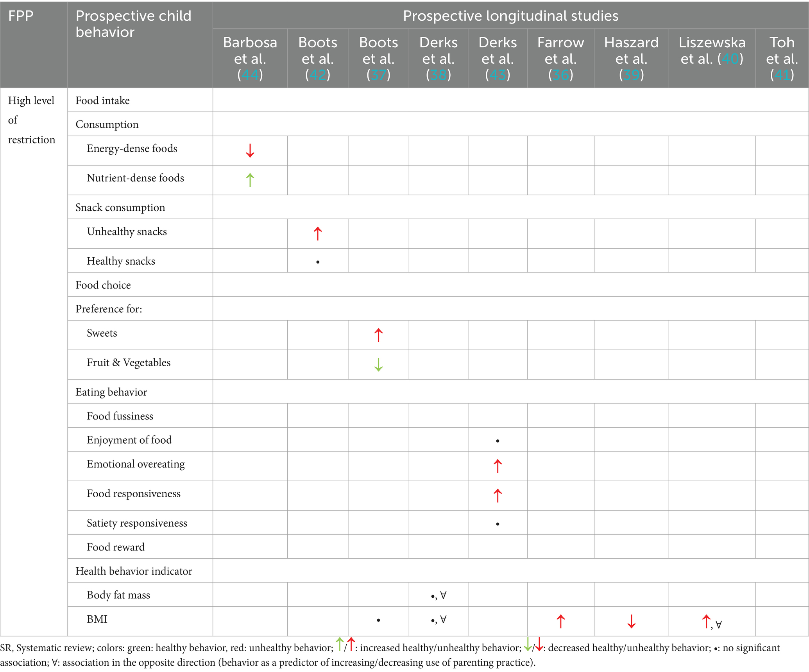
Task: Click the 'Health behavior indicator' row label
Action: pos(134,571)
